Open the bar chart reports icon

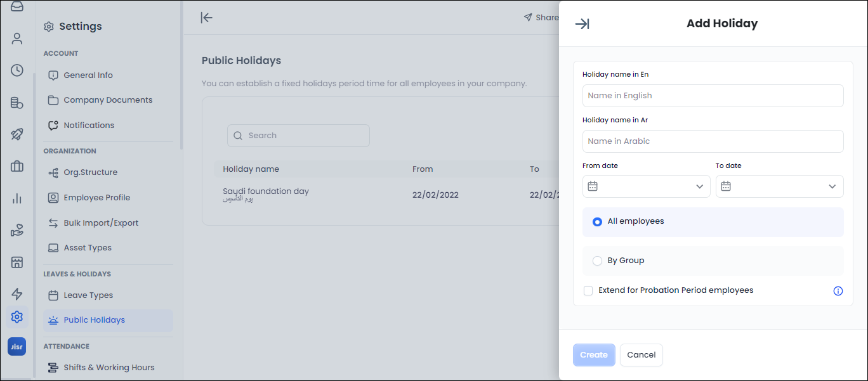pos(17,198)
